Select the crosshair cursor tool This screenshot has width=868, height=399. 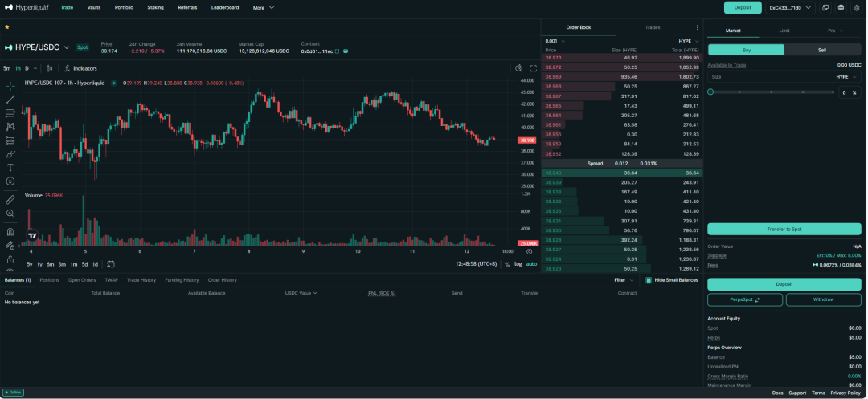pyautogui.click(x=10, y=86)
